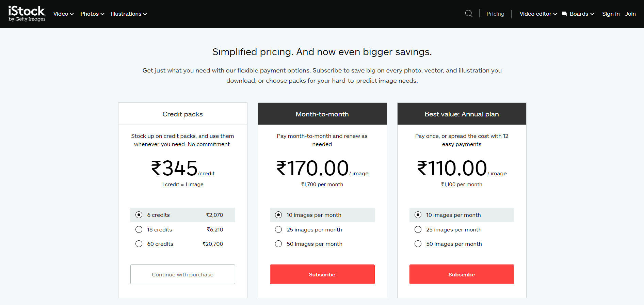
Task: Expand the Illustrations dropdown menu
Action: pos(129,14)
